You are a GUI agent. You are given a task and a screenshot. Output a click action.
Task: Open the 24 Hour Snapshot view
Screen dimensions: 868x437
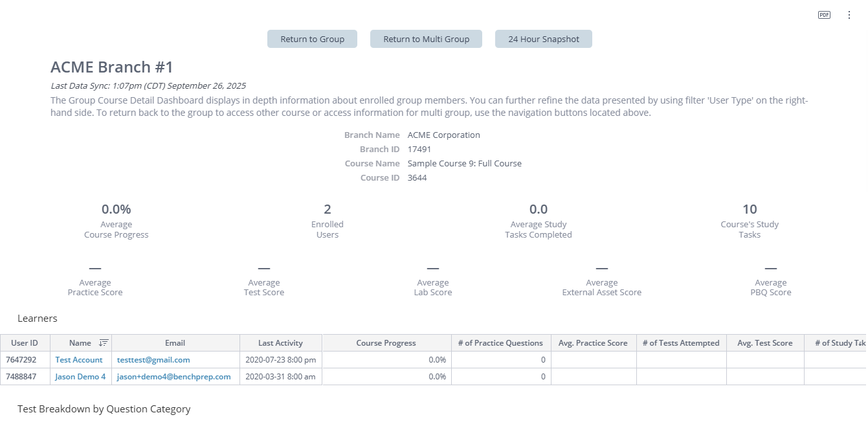543,39
